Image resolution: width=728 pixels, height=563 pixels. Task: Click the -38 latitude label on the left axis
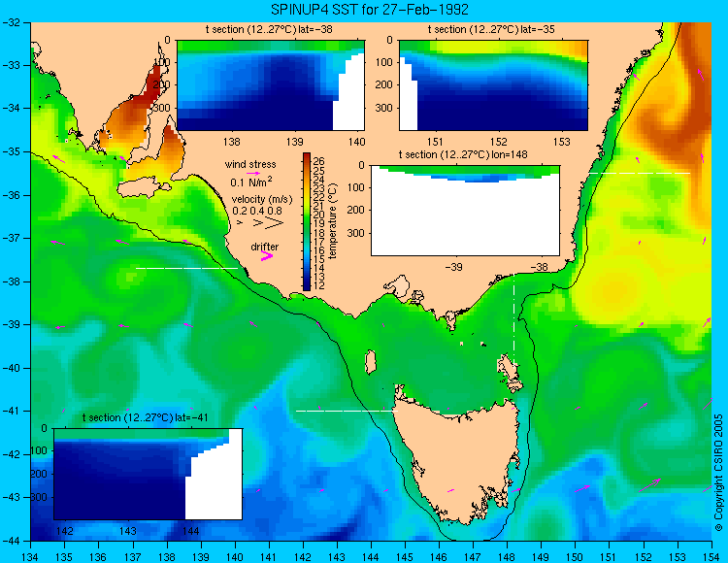pyautogui.click(x=11, y=281)
